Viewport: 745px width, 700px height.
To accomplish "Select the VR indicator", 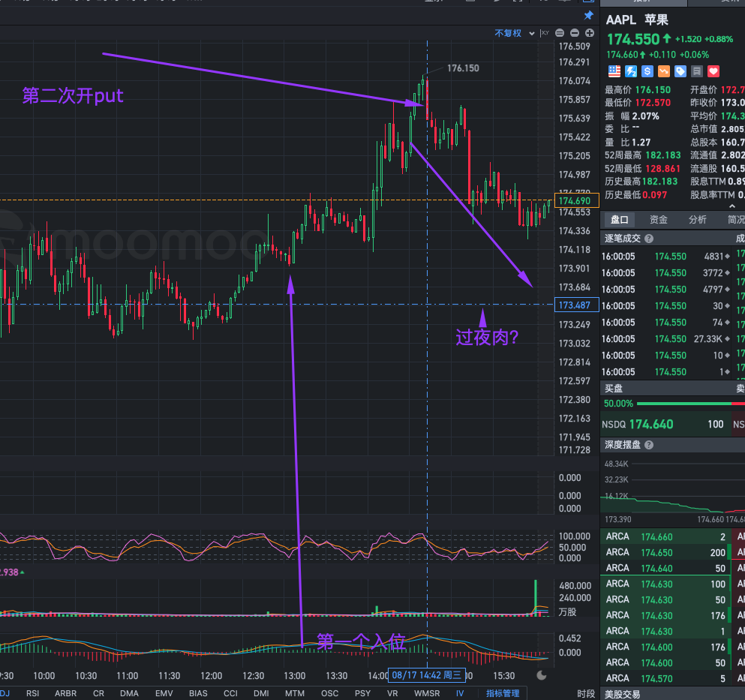I will (x=392, y=693).
